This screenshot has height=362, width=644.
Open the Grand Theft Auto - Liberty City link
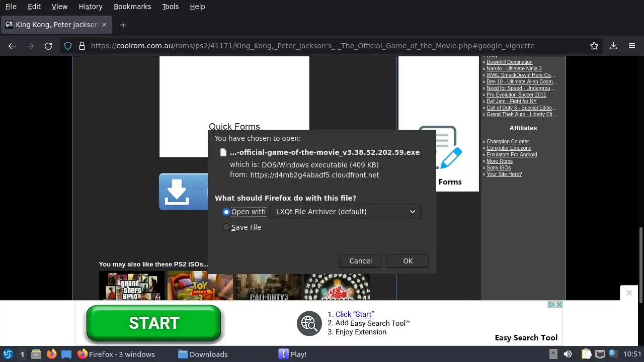pyautogui.click(x=522, y=114)
